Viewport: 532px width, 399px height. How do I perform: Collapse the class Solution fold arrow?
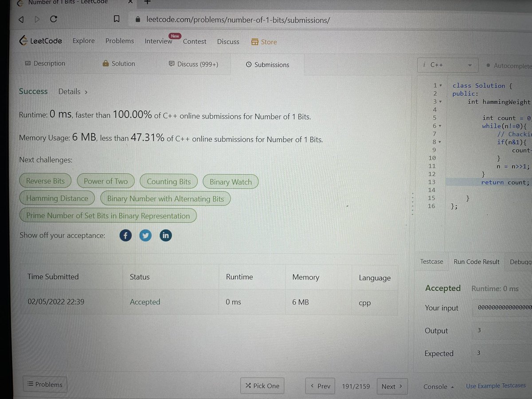pyautogui.click(x=440, y=85)
